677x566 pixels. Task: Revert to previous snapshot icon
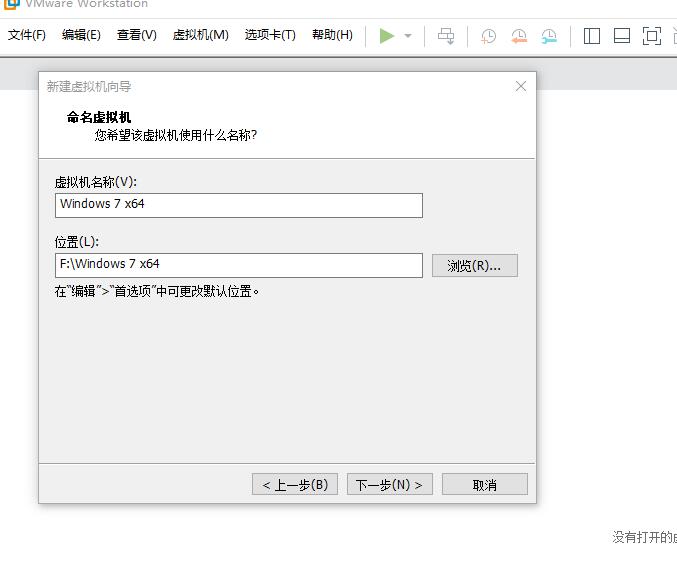(519, 36)
